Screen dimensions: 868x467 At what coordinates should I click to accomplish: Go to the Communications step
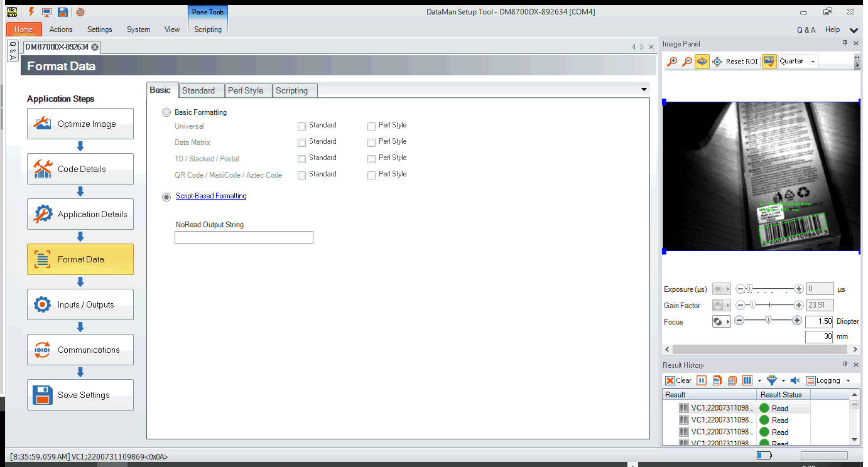[80, 350]
